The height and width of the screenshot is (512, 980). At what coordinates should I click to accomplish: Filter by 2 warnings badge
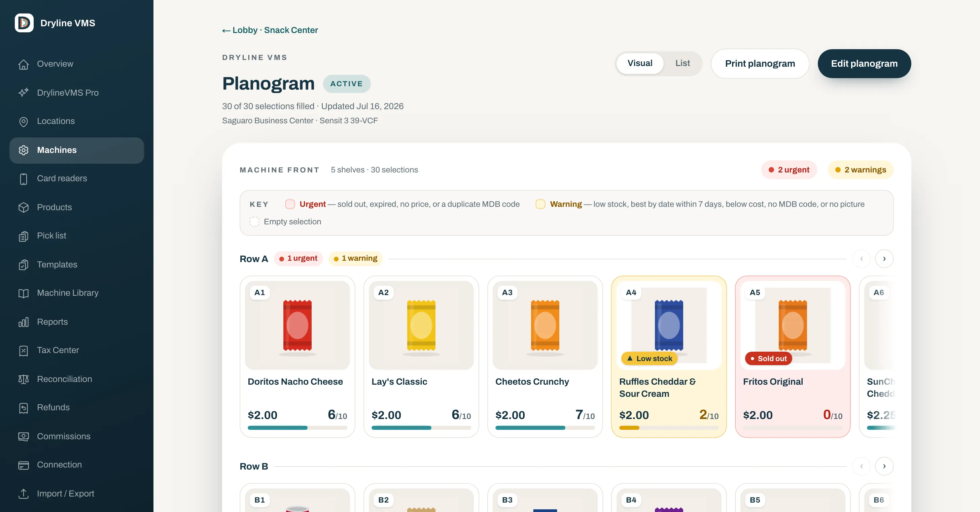point(860,170)
